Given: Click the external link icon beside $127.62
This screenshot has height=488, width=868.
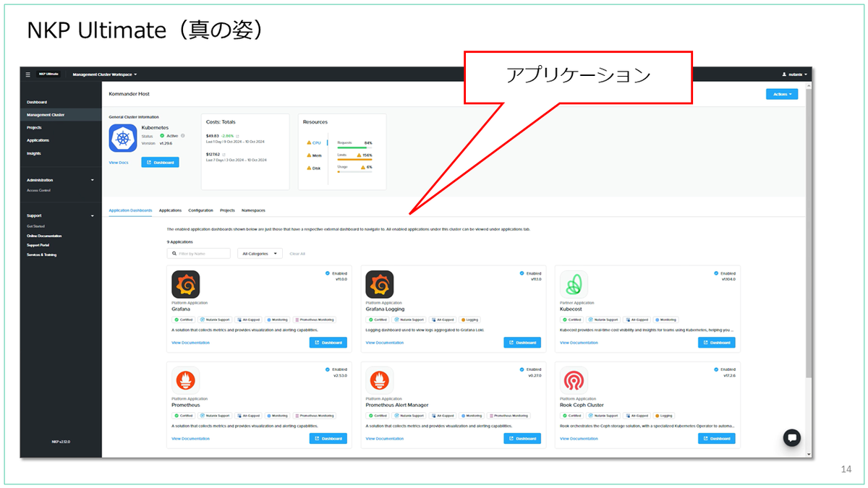Looking at the screenshot, I should 224,154.
